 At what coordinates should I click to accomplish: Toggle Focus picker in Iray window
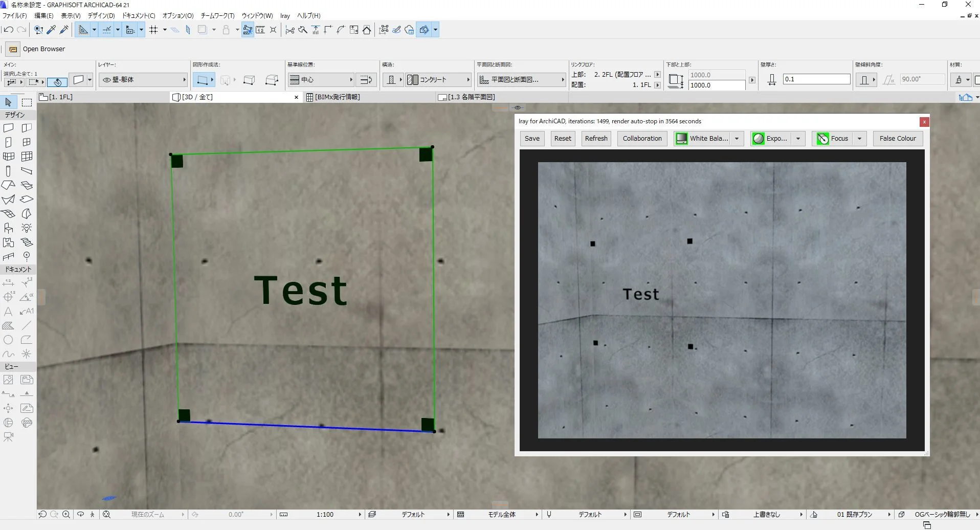click(822, 139)
